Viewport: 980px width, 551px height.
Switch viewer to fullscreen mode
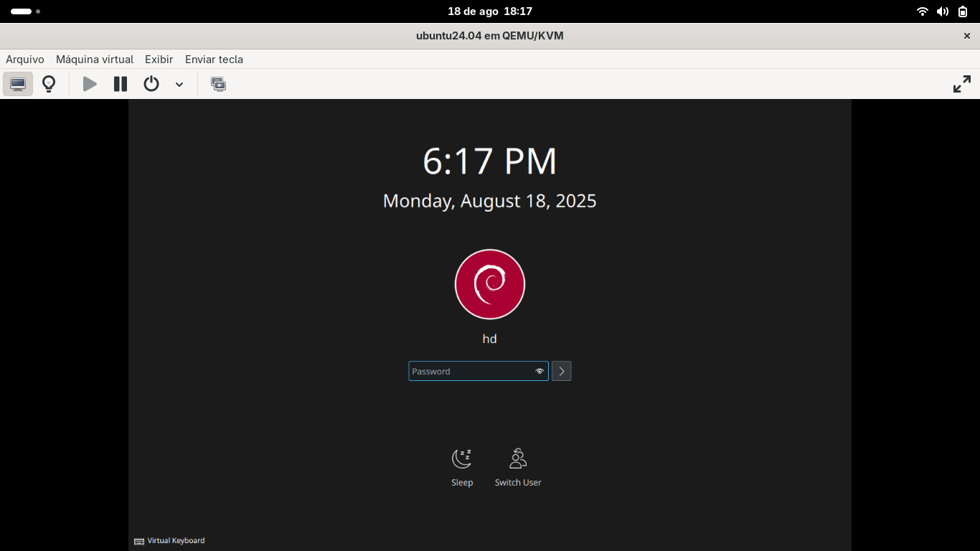coord(961,84)
